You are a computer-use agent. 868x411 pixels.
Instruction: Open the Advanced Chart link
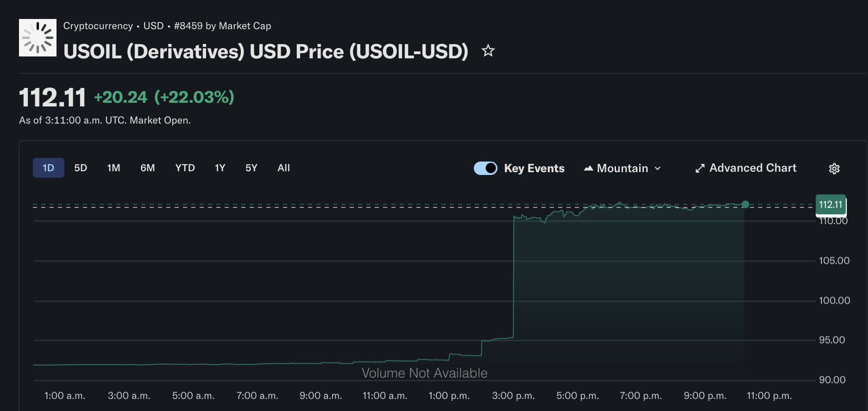pos(753,168)
